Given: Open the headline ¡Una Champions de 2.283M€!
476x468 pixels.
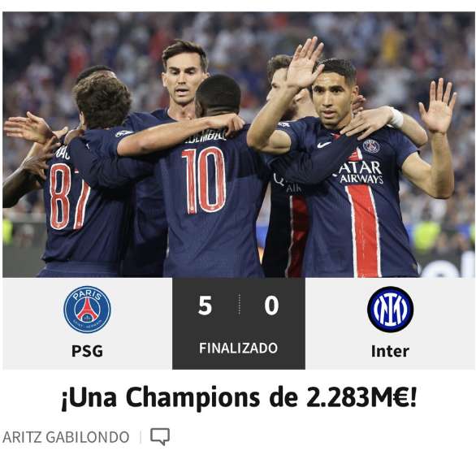Looking at the screenshot, I should tap(239, 397).
